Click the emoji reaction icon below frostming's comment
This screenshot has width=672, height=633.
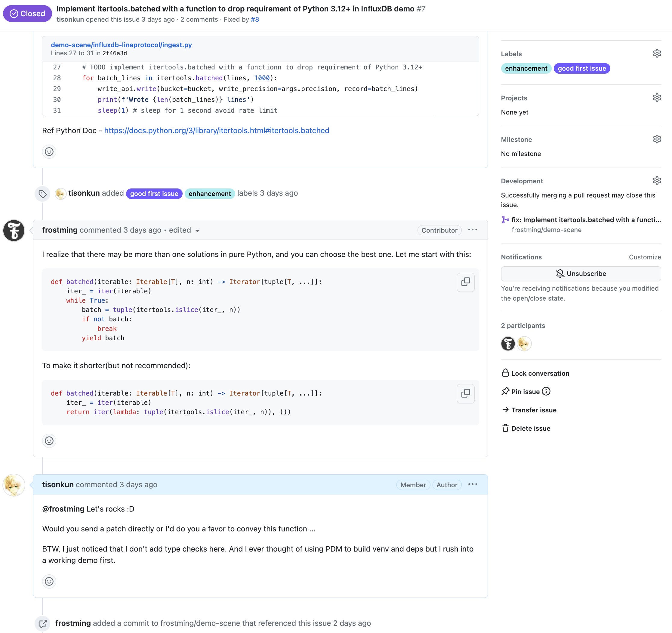[49, 441]
